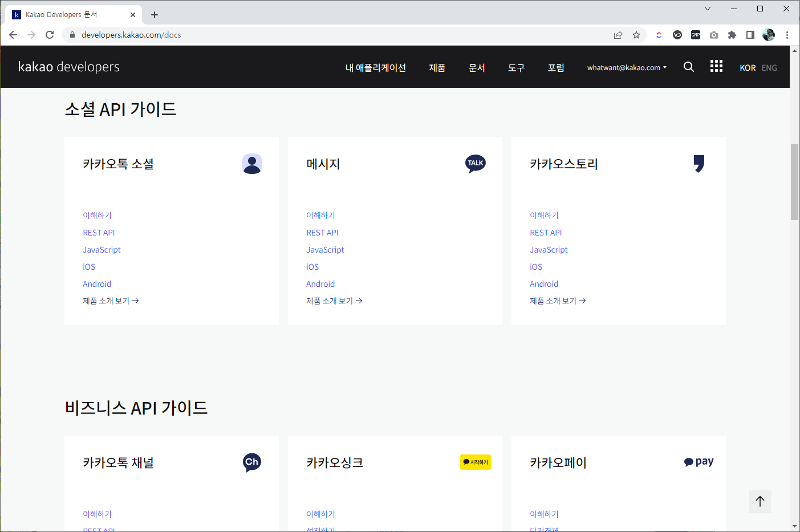Open the 포럼 menu
This screenshot has width=800, height=532.
556,67
